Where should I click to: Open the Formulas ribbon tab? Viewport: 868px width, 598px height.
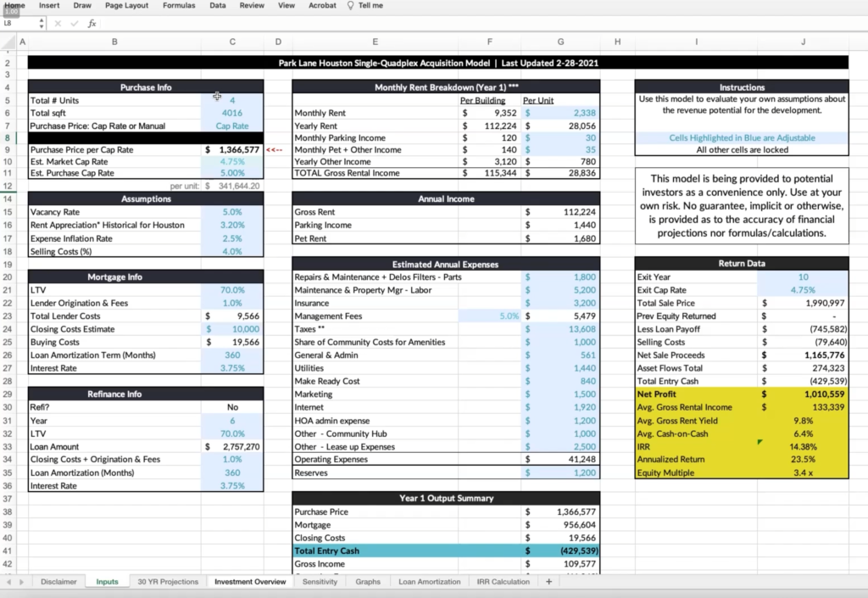pos(179,6)
